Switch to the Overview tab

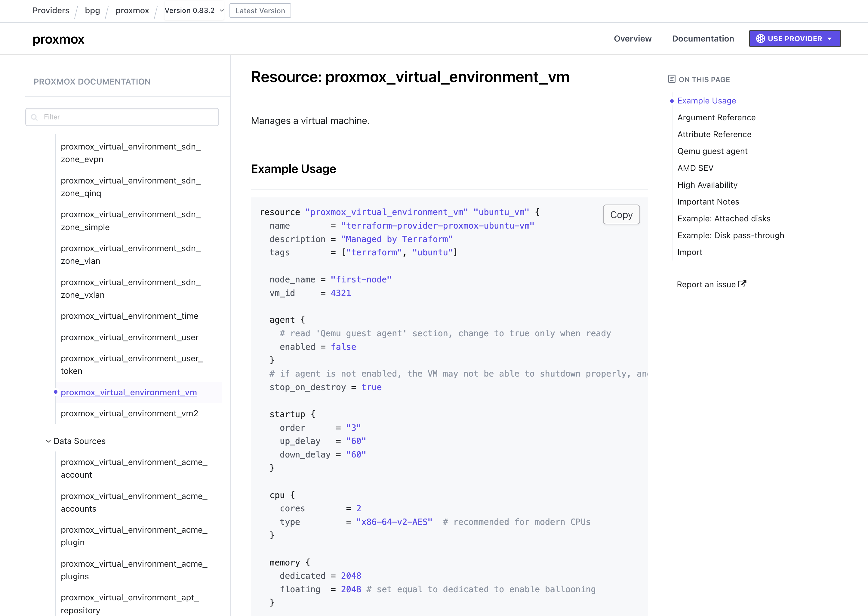pyautogui.click(x=632, y=38)
